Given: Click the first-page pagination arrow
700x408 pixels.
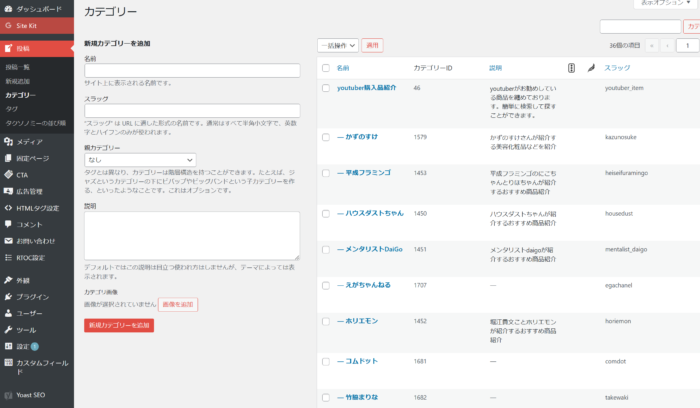Looking at the screenshot, I should pyautogui.click(x=652, y=46).
